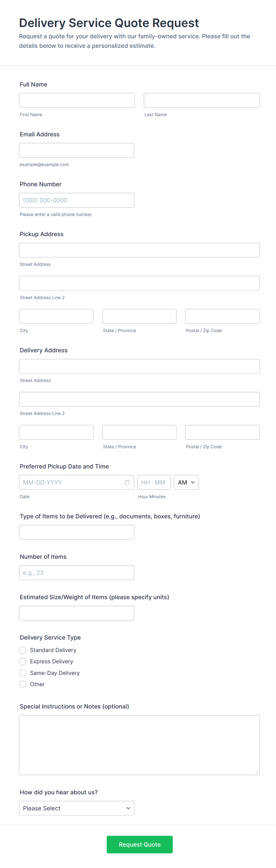Click the Special Instructions text area
The height and width of the screenshot is (868, 276).
(x=139, y=745)
